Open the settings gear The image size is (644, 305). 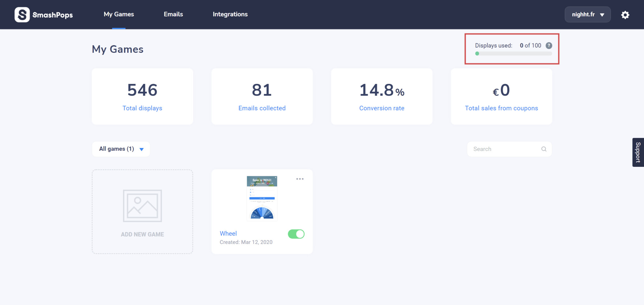click(x=625, y=14)
